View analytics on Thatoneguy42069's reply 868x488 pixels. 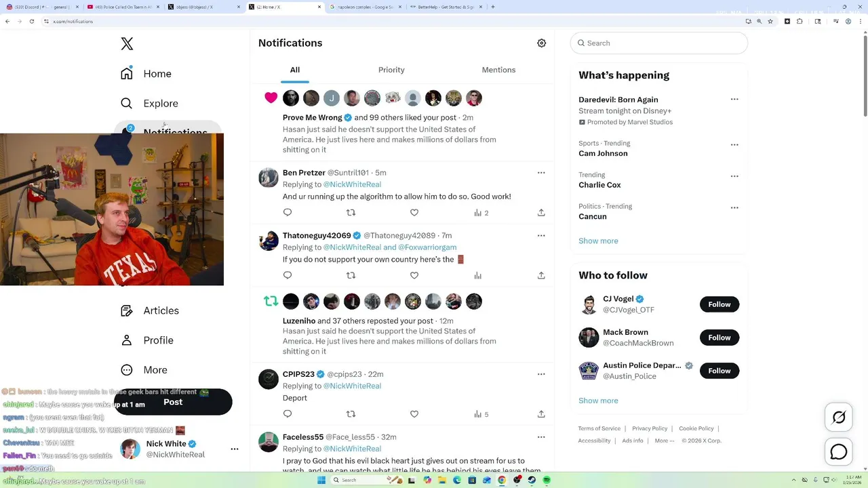[478, 275]
